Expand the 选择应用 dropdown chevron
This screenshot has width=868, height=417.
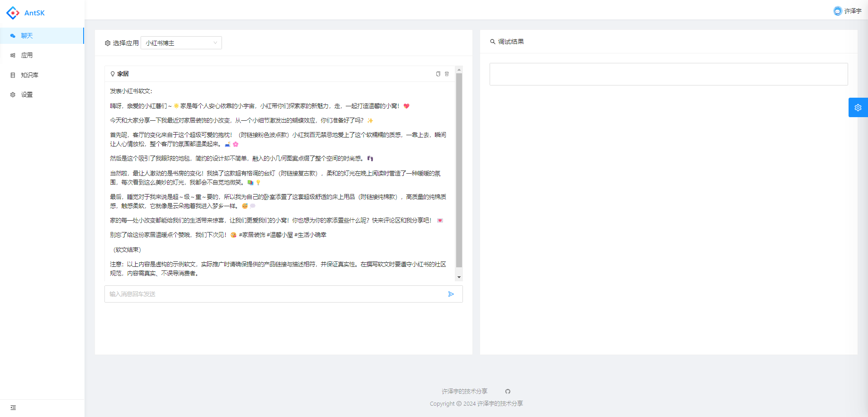215,43
